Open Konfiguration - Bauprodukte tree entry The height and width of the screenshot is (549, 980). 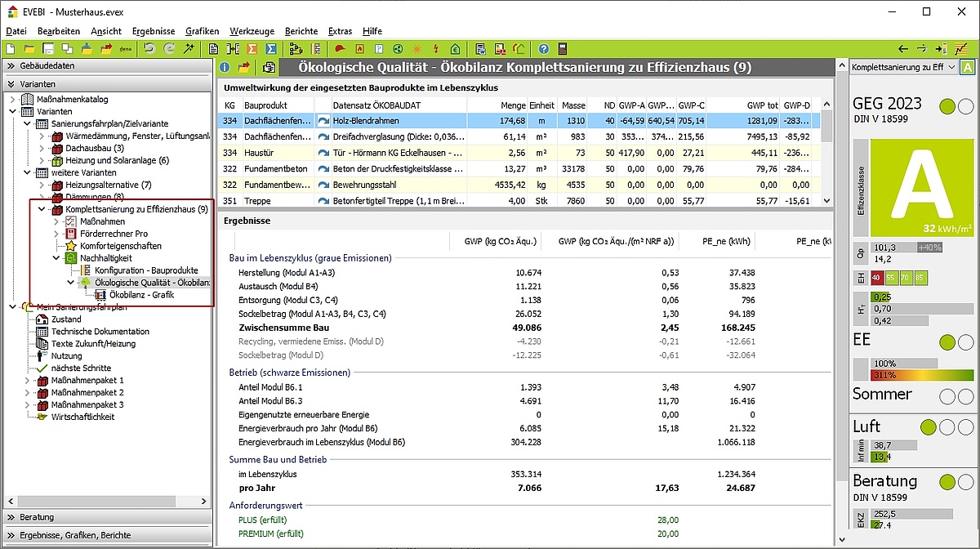146,270
